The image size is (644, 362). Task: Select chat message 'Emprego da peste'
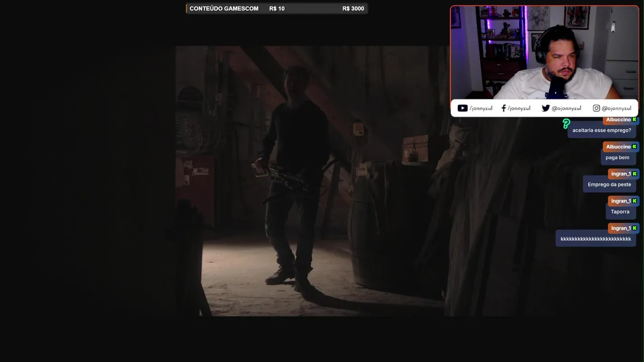coord(609,185)
